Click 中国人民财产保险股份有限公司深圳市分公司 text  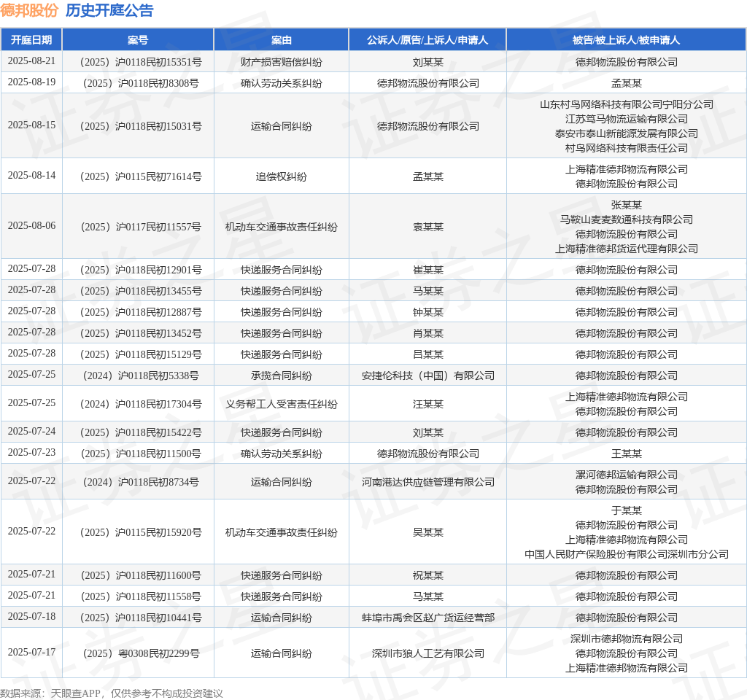coord(626,554)
